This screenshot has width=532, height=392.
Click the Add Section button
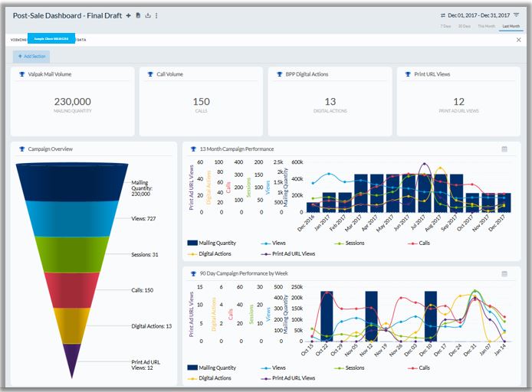pyautogui.click(x=31, y=56)
